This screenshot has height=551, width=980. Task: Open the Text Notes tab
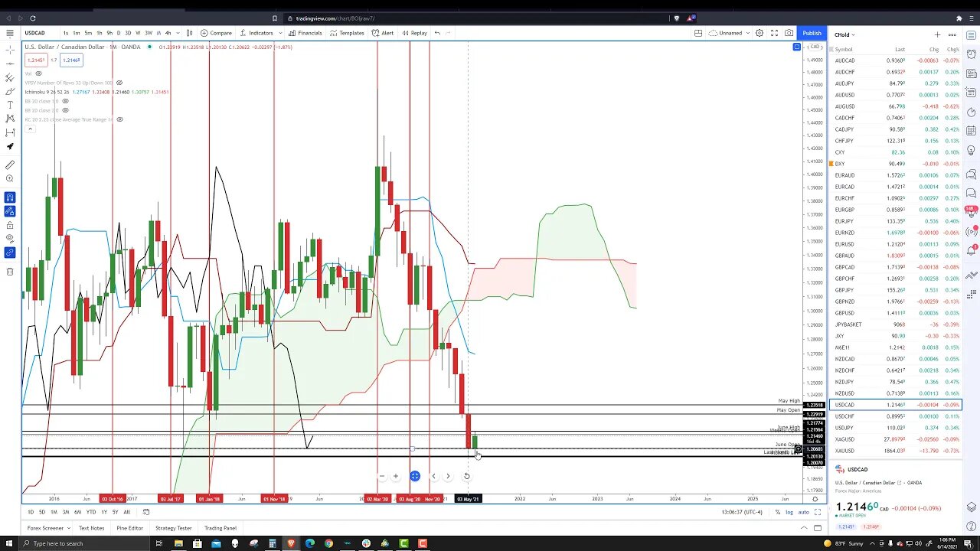coord(91,528)
